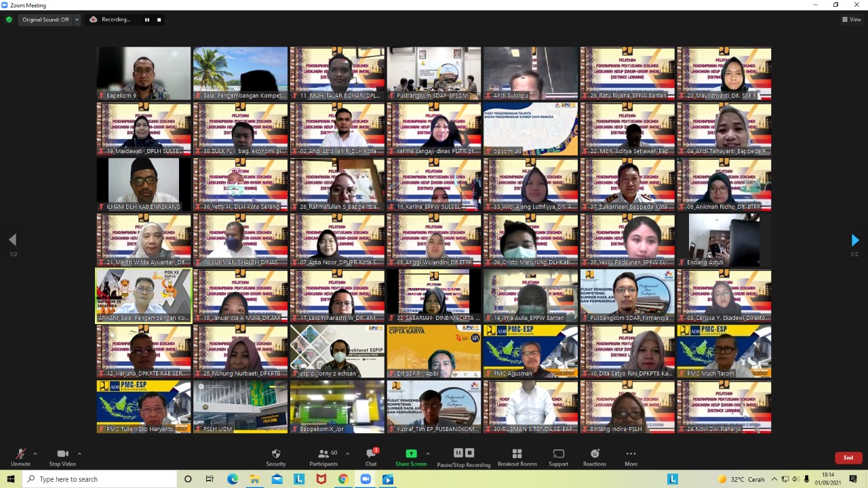Open the Chat panel
This screenshot has width=868, height=488.
tap(371, 457)
